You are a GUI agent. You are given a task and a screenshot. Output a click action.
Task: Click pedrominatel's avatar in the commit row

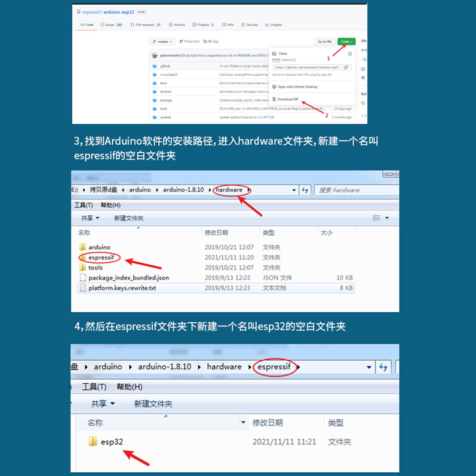click(x=155, y=55)
